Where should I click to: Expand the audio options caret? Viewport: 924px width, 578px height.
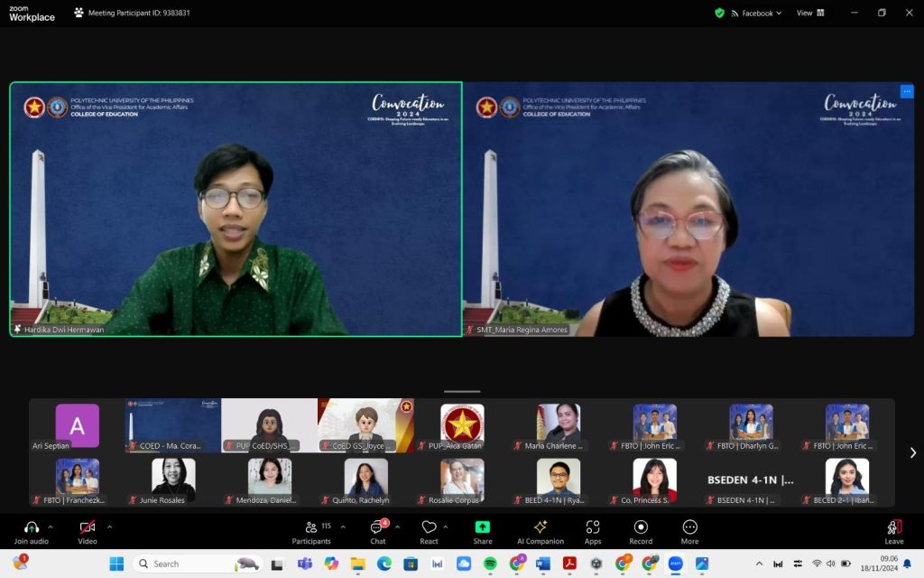click(x=50, y=526)
